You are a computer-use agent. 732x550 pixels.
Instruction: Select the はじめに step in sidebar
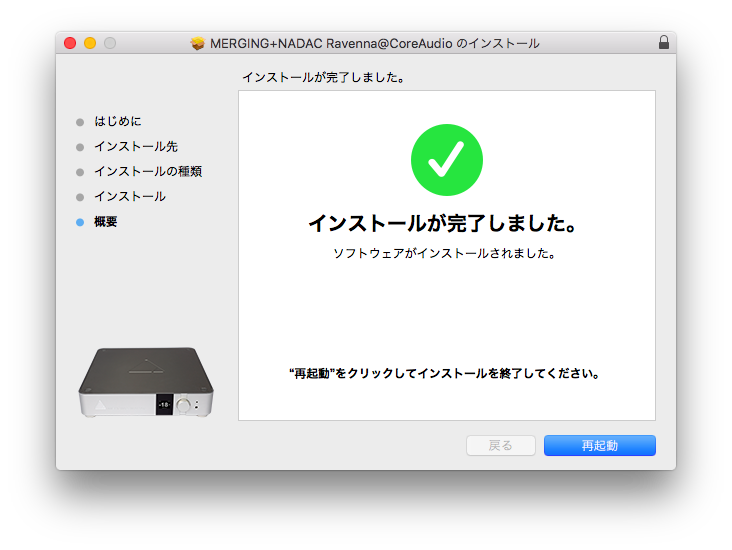pyautogui.click(x=118, y=121)
